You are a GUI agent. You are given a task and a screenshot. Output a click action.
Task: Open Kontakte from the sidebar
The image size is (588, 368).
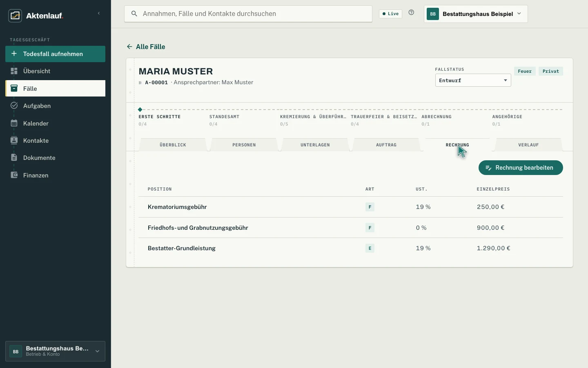[x=55, y=140]
